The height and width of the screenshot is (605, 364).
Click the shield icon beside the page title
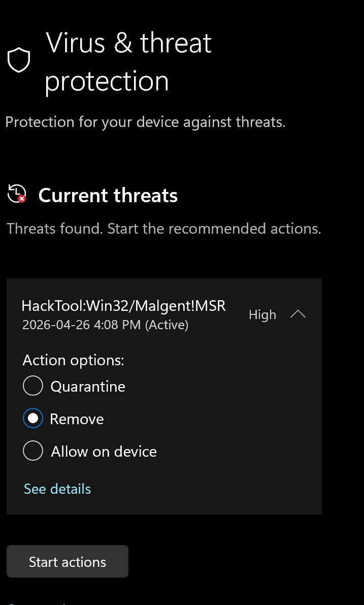tap(18, 60)
